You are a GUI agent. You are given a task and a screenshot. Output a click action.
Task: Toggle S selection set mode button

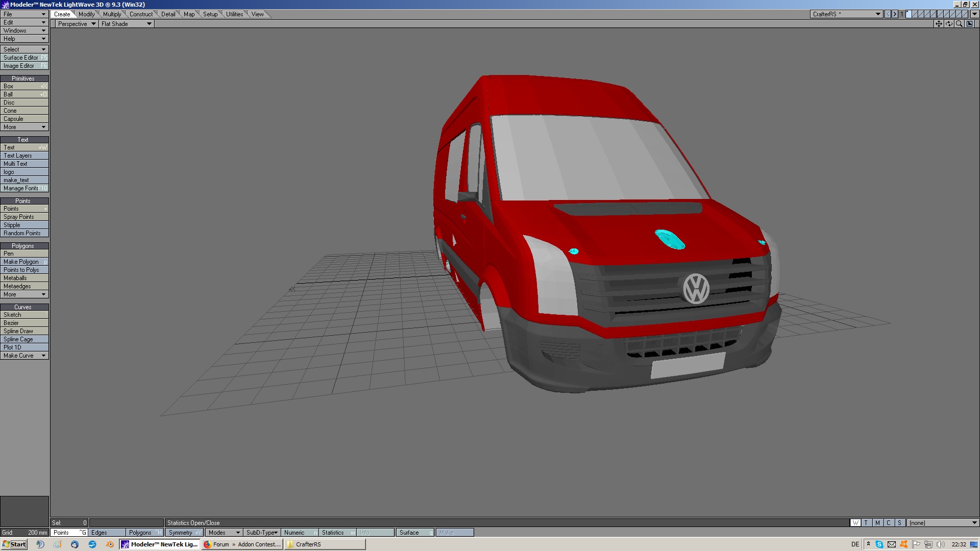click(x=900, y=523)
